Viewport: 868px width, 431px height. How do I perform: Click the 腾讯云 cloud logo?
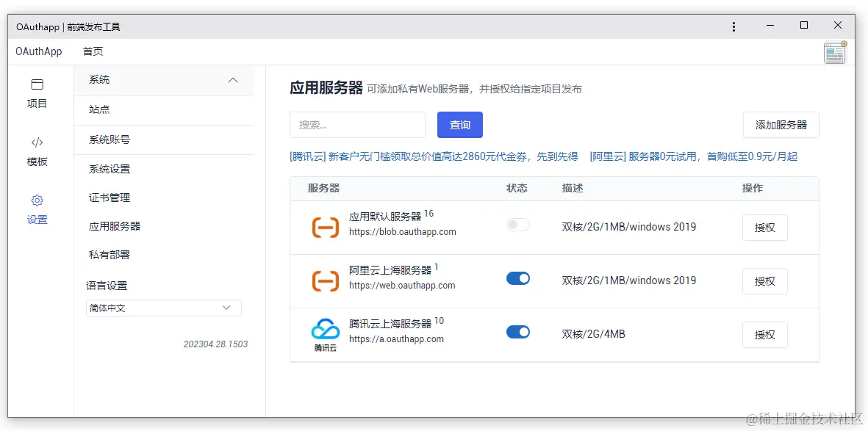coord(326,335)
